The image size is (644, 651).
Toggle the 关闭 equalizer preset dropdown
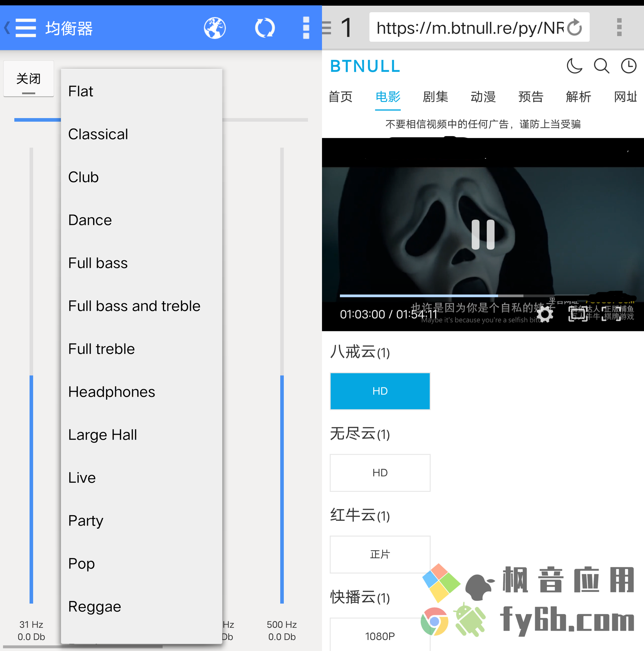[x=29, y=79]
